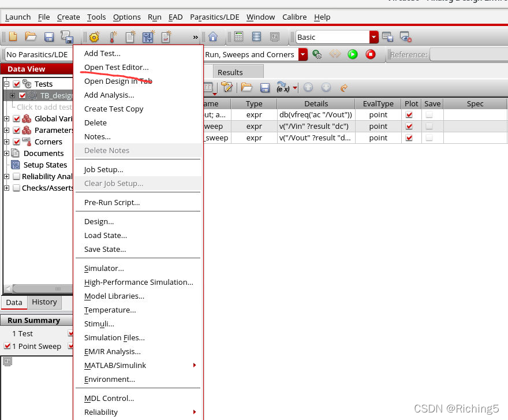
Task: Click the save icon in outputs toolbar
Action: pyautogui.click(x=265, y=88)
